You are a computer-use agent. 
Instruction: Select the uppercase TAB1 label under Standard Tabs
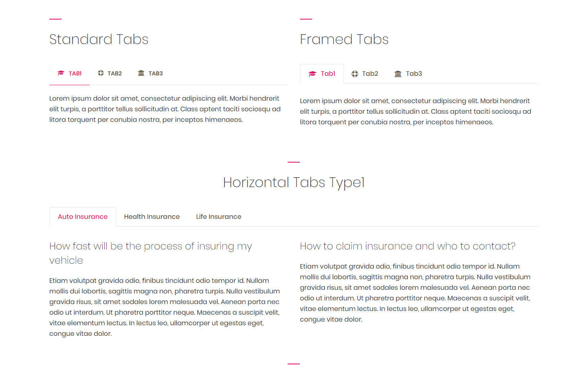pyautogui.click(x=75, y=73)
